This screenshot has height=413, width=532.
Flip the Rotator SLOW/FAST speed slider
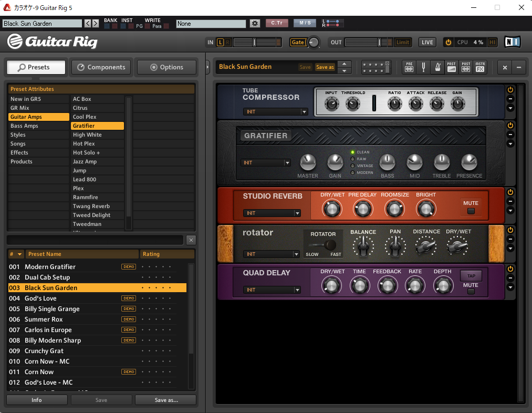[x=323, y=245]
